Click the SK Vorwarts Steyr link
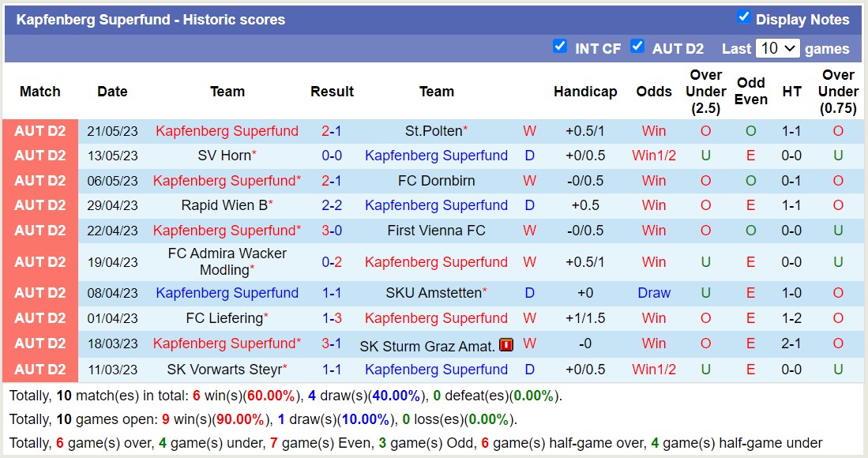Viewport: 868px width, 458px height. [227, 369]
